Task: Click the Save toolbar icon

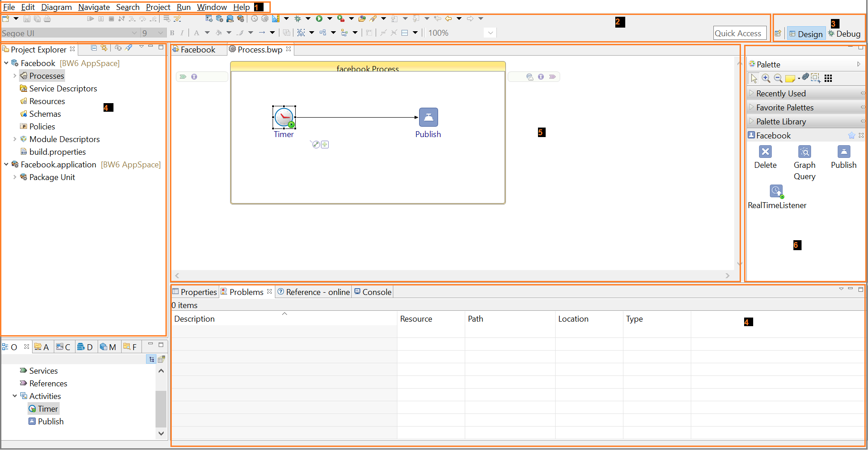Action: coord(27,19)
